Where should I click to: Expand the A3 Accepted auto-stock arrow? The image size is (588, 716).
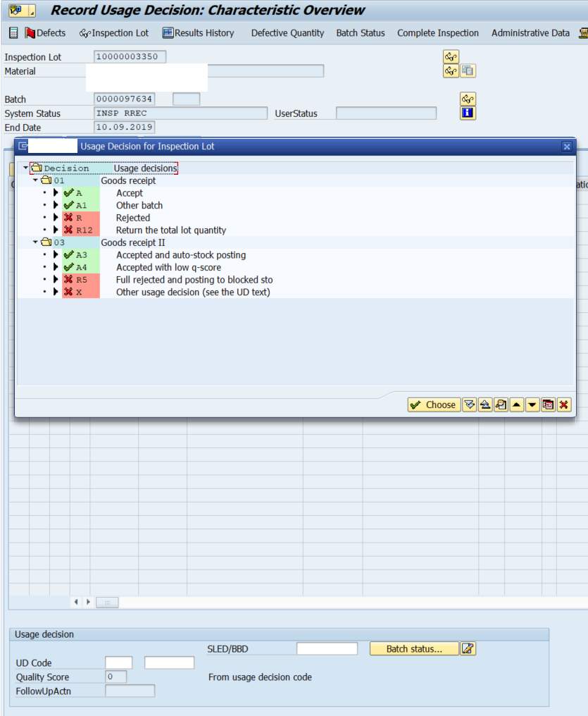tap(56, 254)
